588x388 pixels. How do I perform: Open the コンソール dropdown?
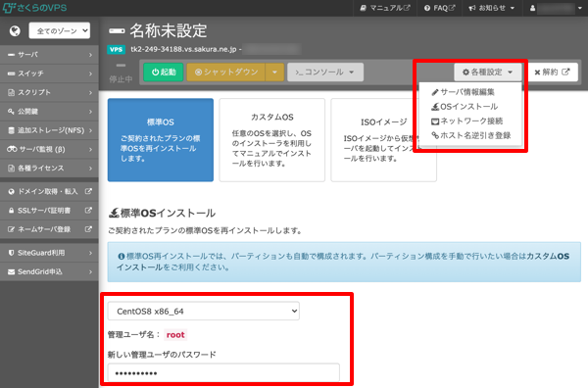pos(325,72)
